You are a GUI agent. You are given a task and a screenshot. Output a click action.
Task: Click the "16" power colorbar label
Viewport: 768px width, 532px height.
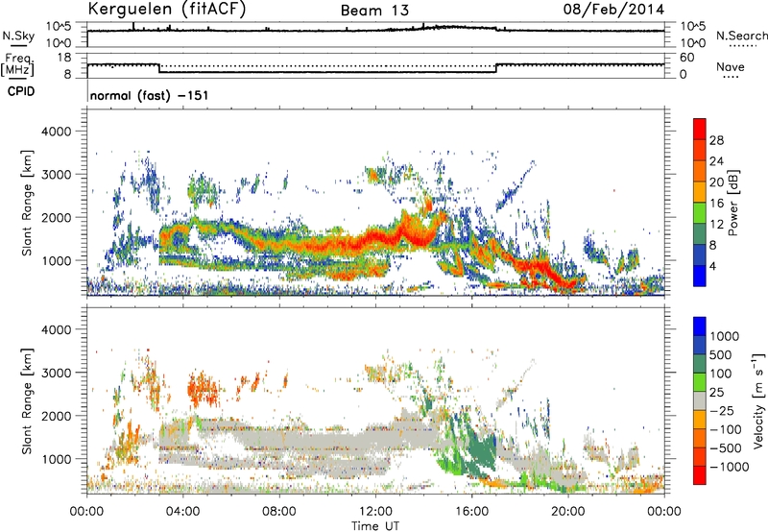point(716,204)
